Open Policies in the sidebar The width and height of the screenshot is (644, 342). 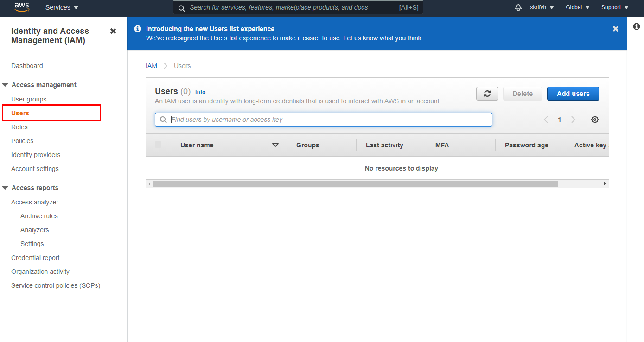(22, 141)
